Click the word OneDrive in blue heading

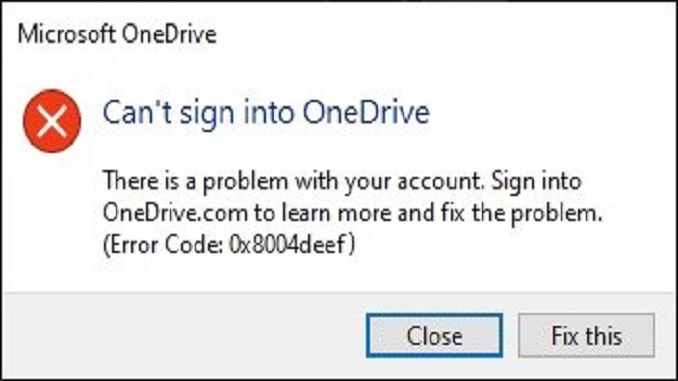(366, 112)
